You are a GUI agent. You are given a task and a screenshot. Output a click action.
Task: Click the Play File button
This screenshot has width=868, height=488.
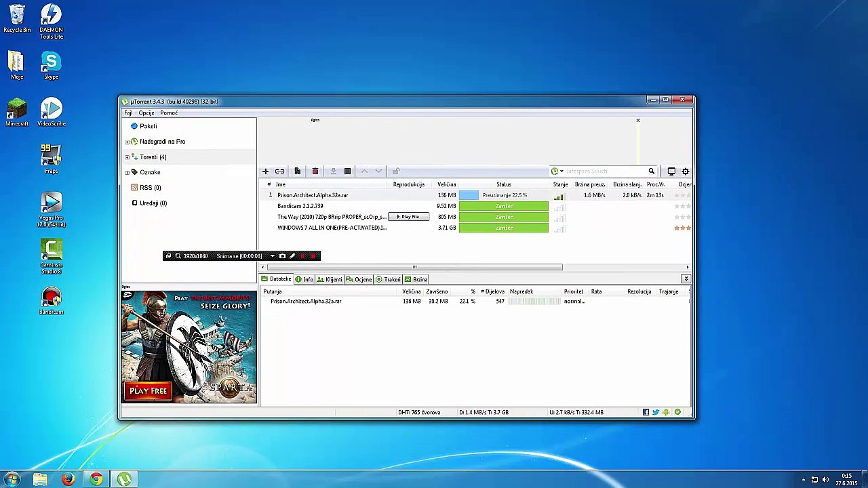408,217
